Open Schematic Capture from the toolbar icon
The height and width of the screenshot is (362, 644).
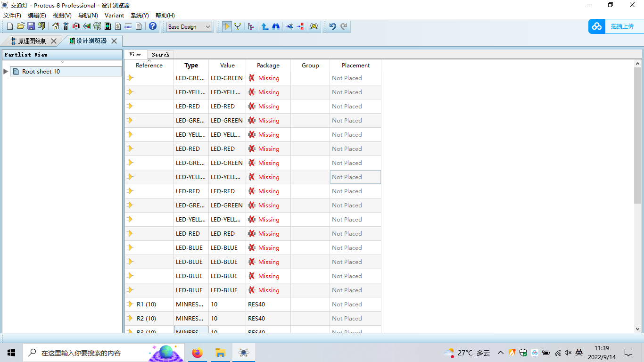66,26
